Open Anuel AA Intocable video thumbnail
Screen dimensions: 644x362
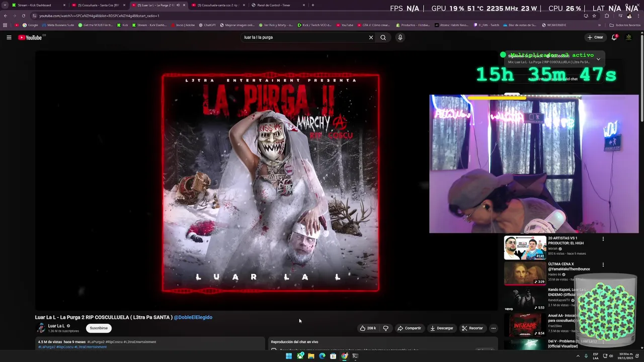pos(525,325)
